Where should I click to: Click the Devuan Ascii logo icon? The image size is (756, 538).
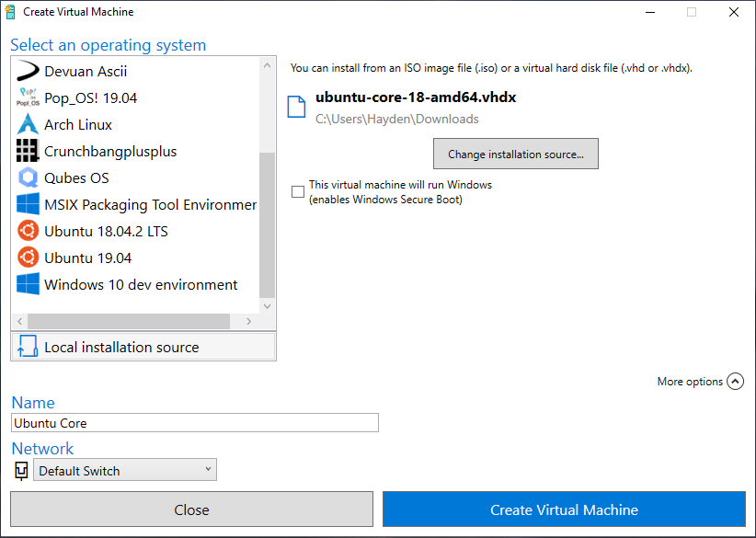tap(28, 71)
